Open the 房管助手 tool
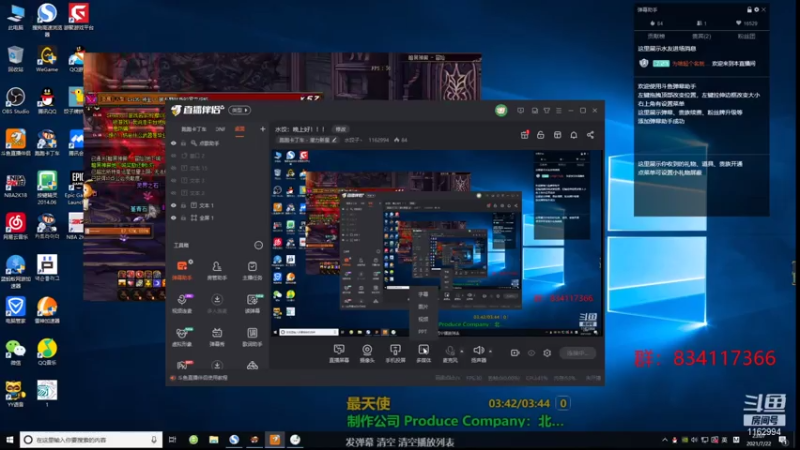 217,270
